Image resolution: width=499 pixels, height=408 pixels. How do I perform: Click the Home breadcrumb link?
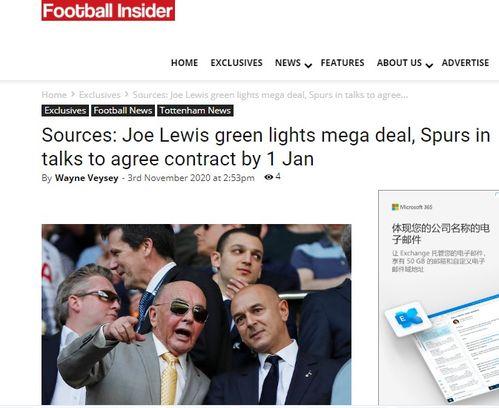coord(54,95)
